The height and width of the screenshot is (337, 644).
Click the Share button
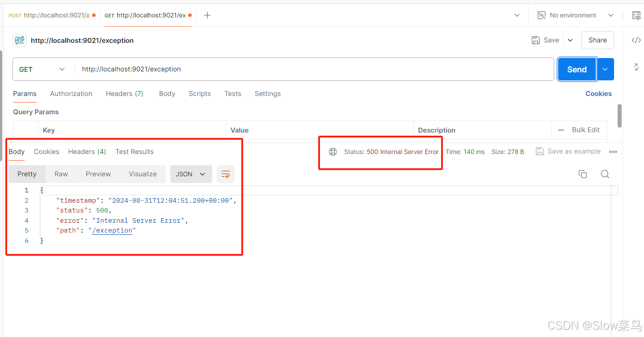coord(598,40)
